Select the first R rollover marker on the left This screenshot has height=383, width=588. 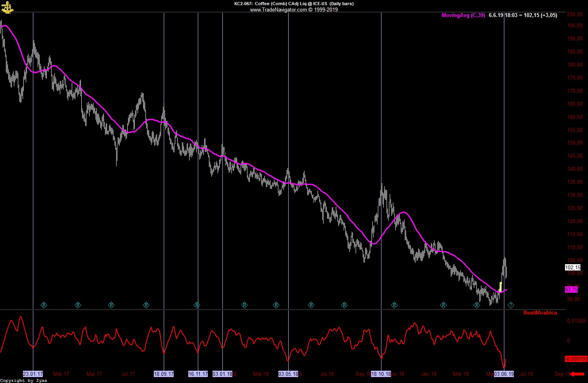44,305
